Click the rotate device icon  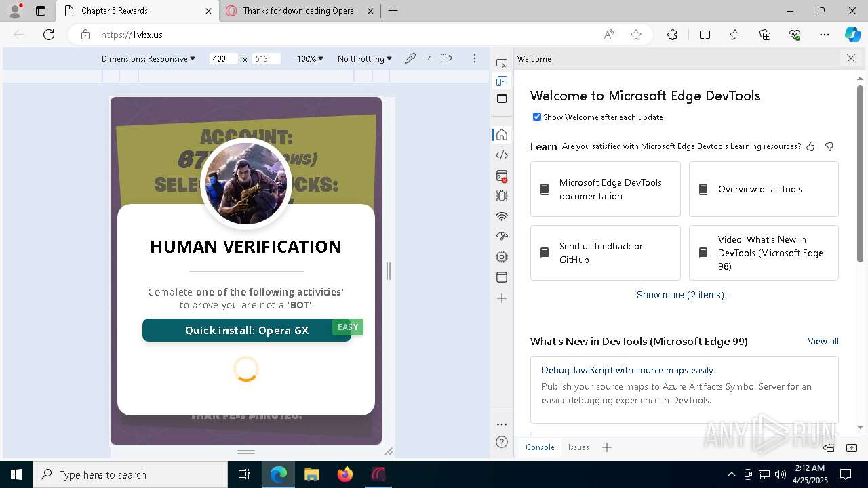[x=446, y=59]
